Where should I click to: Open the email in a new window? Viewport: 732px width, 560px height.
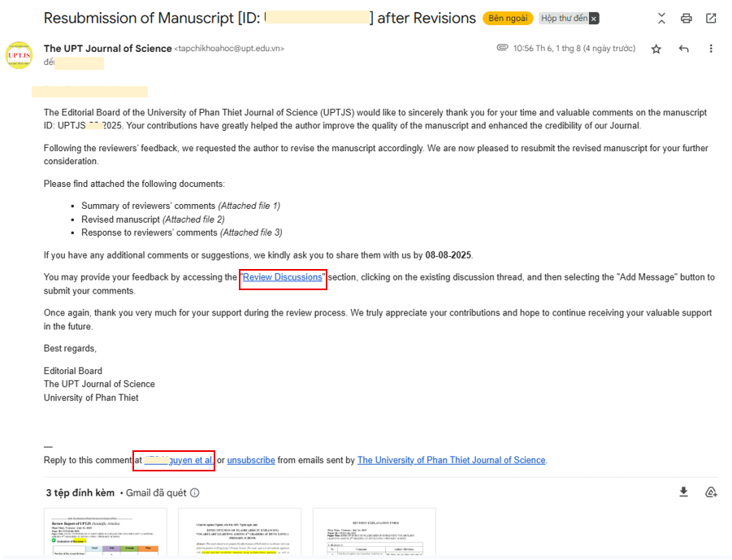pos(711,18)
